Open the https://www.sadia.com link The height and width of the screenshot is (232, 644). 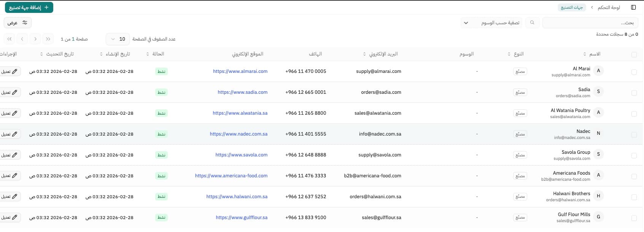point(242,92)
